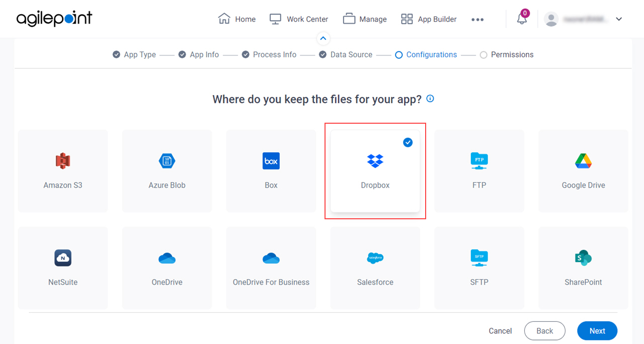Uncheck the Dropbox selected checkmark
The image size is (644, 344).
click(408, 142)
